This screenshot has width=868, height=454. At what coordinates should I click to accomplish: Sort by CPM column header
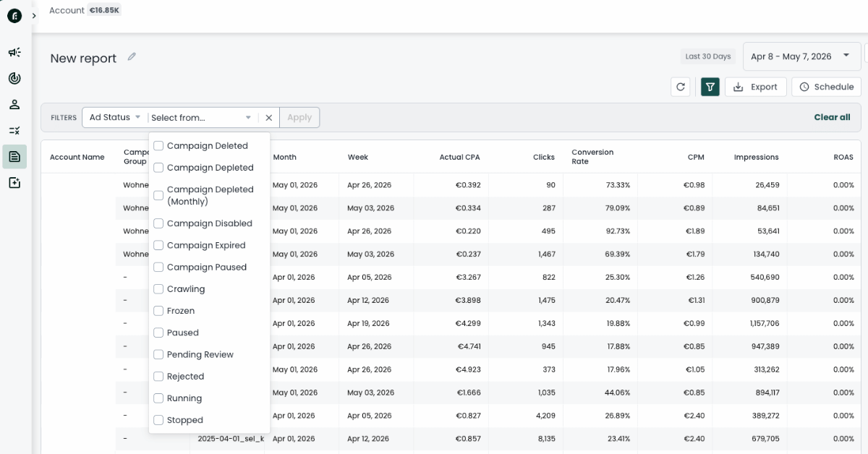click(697, 157)
